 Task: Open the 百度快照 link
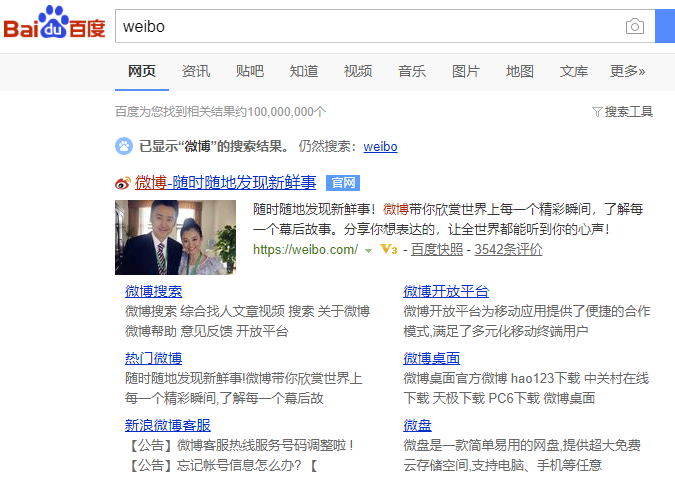[x=437, y=249]
